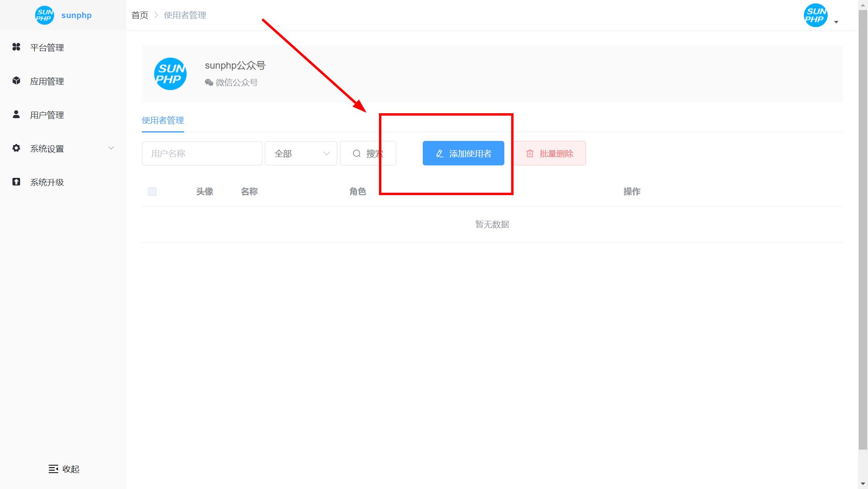Click the chevron in the 全部 dropdown
The width and height of the screenshot is (868, 489).
(x=327, y=153)
